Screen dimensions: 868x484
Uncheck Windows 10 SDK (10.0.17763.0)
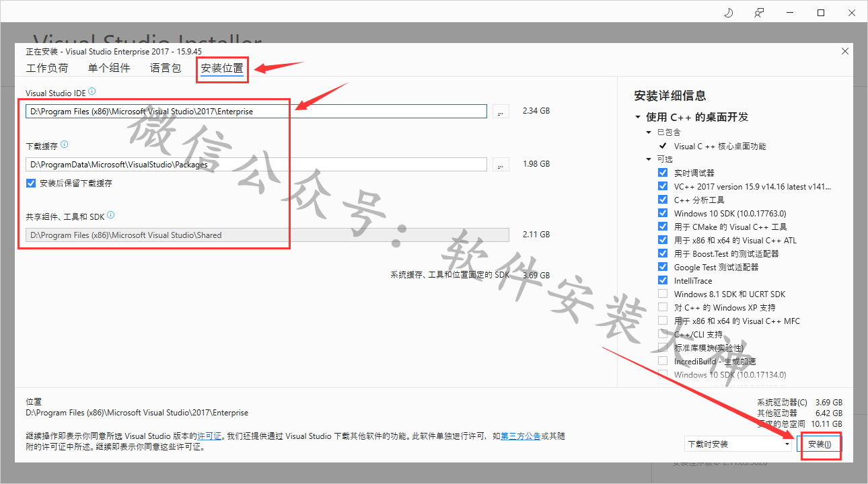tap(663, 213)
